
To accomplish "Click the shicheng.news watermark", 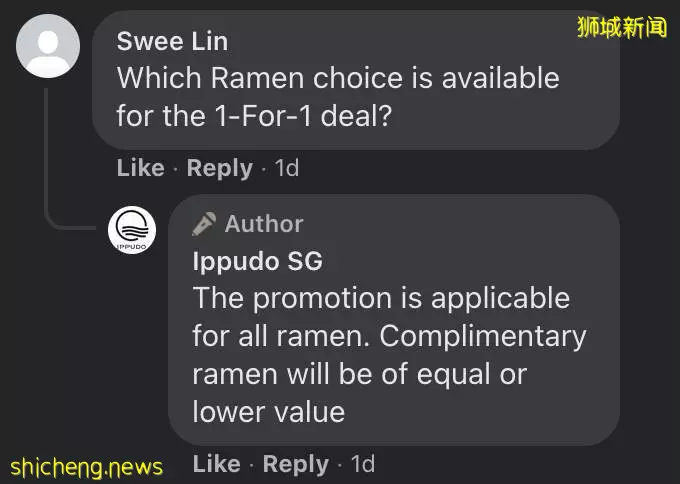I will [x=86, y=468].
